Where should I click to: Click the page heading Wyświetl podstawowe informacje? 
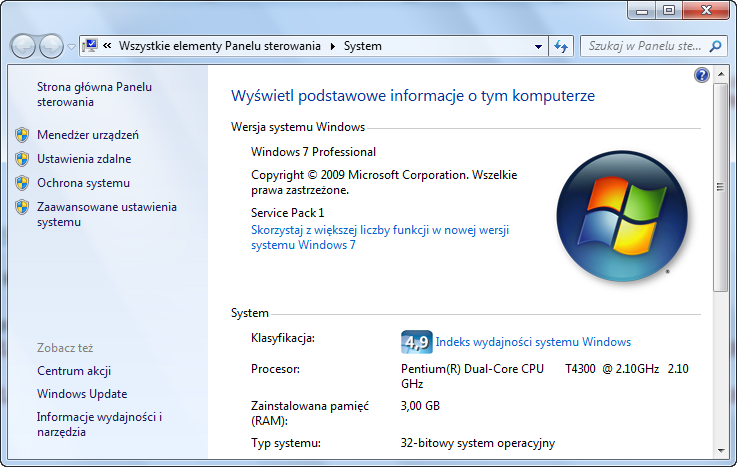pos(413,95)
